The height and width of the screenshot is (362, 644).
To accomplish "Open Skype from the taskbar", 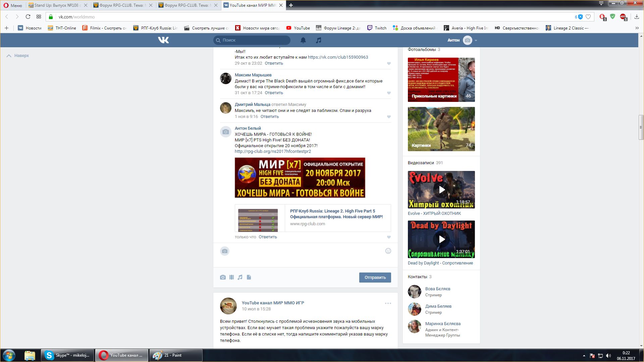I will (x=68, y=355).
